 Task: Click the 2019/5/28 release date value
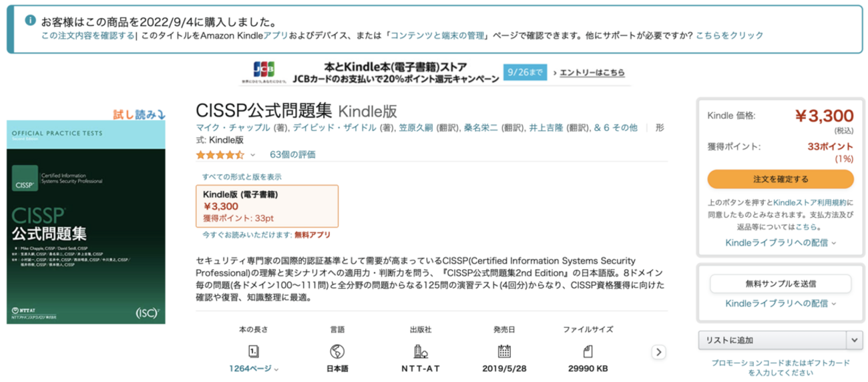[505, 369]
